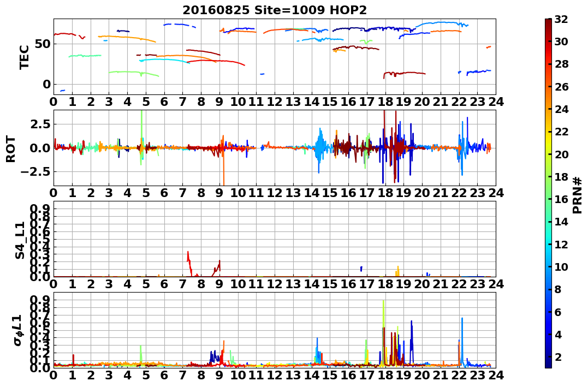This screenshot has width=588, height=387.
Task: Click hour 15 tick under σφL1 panel
Action: pyautogui.click(x=330, y=375)
